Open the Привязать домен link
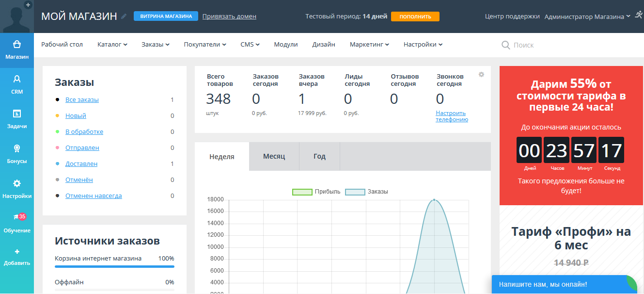Image resolution: width=644 pixels, height=294 pixels. (x=229, y=16)
